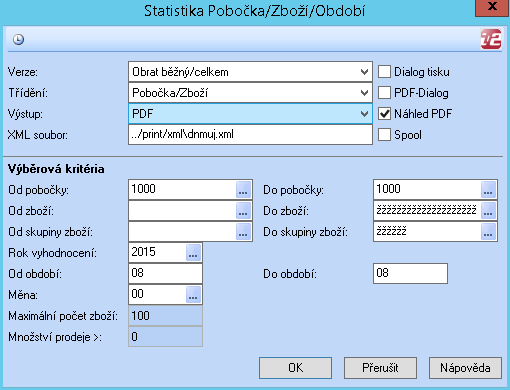Open lookup button for Od pobočky
The width and height of the screenshot is (510, 390).
click(243, 189)
